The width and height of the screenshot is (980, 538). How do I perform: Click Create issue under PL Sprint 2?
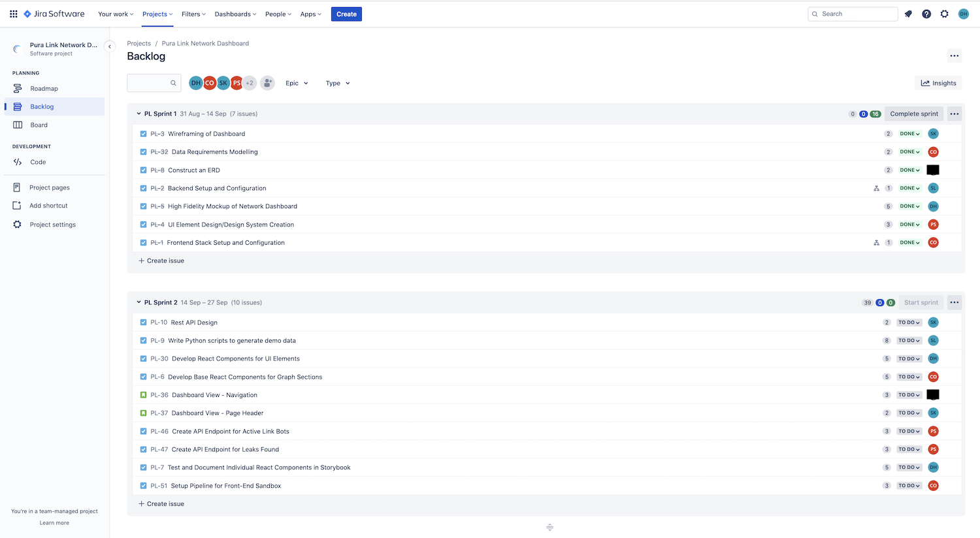pyautogui.click(x=161, y=503)
